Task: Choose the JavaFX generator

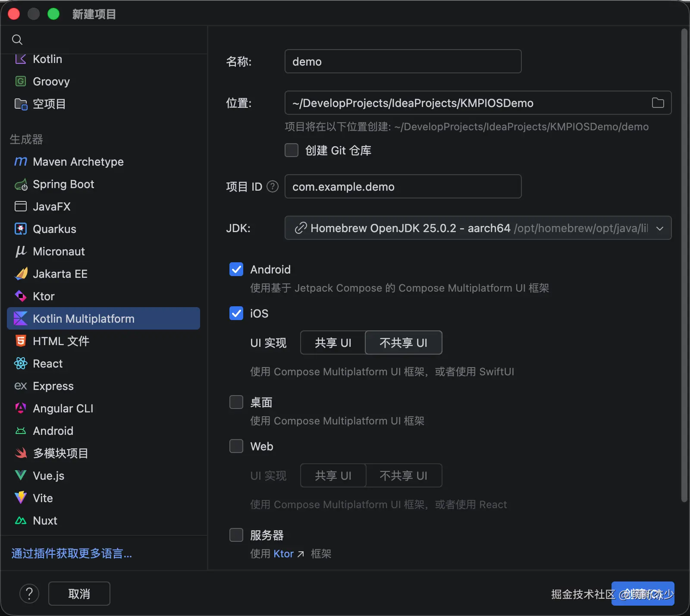Action: coord(103,207)
